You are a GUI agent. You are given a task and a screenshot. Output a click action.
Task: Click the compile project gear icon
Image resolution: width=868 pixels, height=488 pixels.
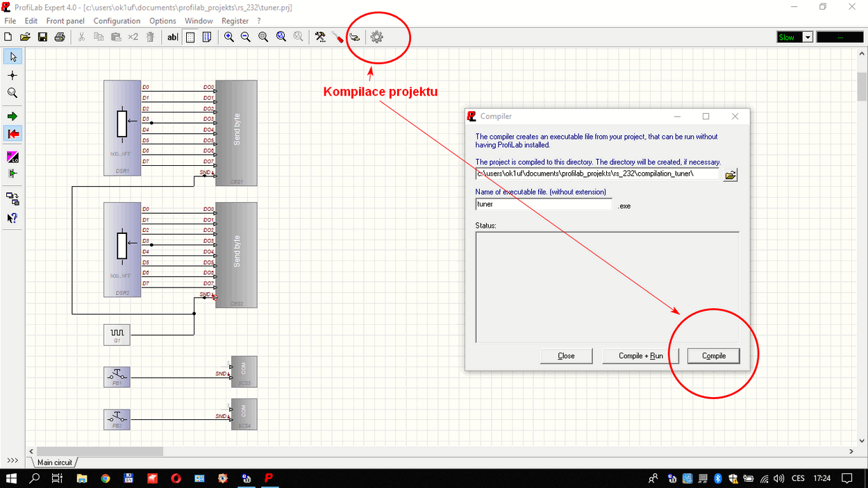click(x=376, y=37)
